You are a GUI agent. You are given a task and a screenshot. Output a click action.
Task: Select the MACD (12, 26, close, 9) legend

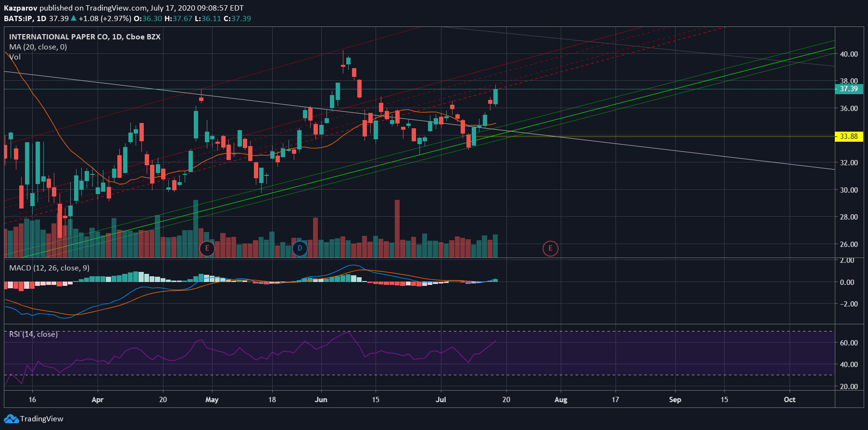coord(49,268)
